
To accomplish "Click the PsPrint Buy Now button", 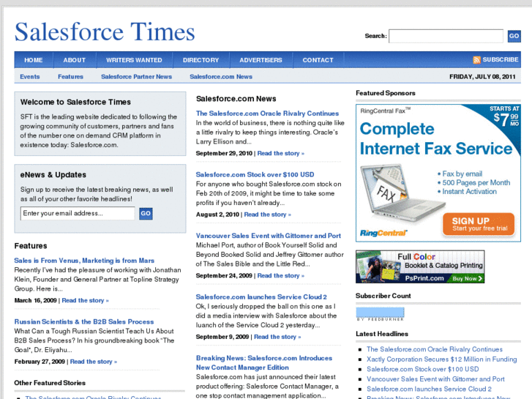I will 467,278.
